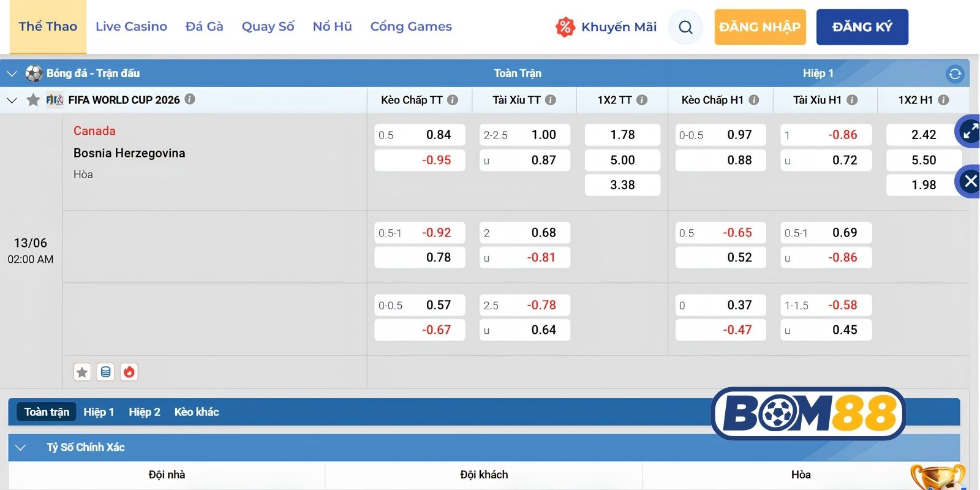Select handicap 0-0.5 odds 0.57
This screenshot has height=490, width=980.
point(420,305)
